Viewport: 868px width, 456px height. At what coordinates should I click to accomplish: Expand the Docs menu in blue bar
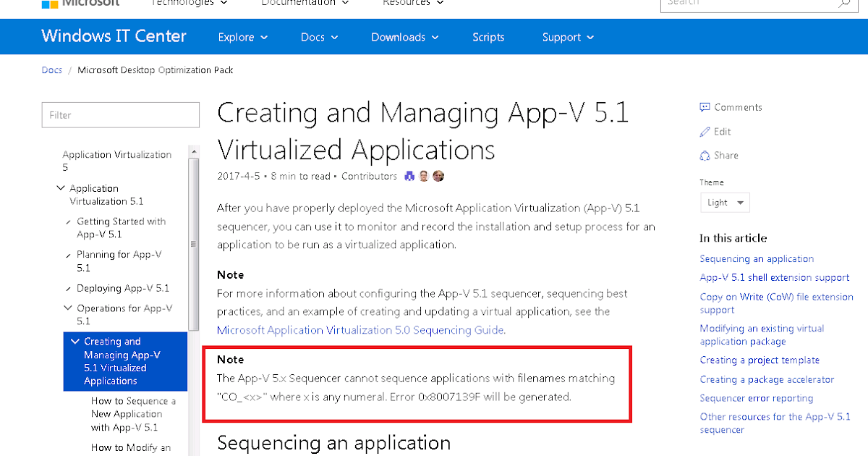coord(318,37)
